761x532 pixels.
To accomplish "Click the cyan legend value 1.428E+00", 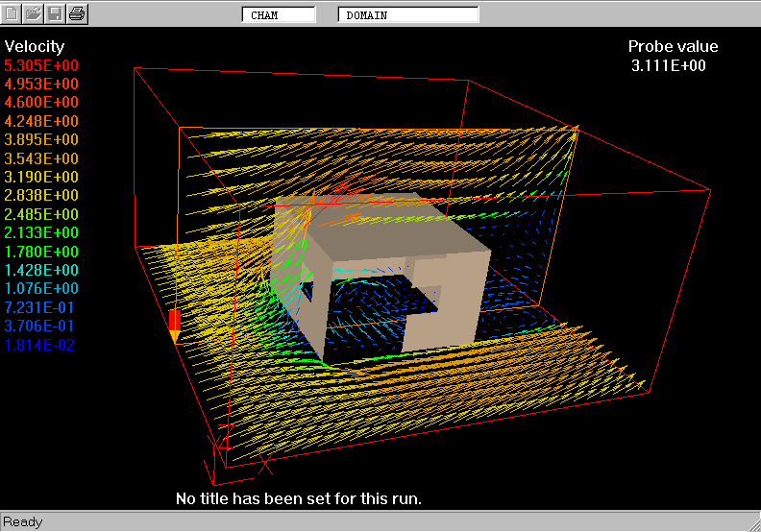I will (x=42, y=270).
